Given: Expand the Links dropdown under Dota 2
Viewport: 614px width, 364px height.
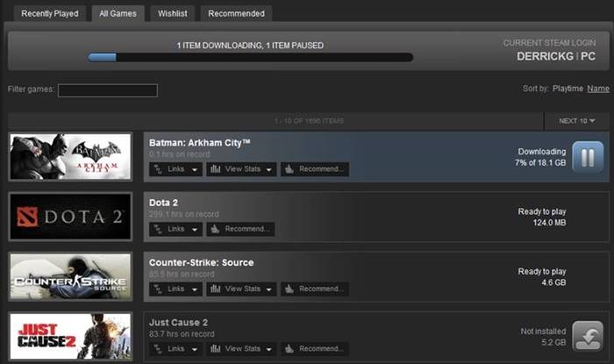Looking at the screenshot, I should (175, 229).
